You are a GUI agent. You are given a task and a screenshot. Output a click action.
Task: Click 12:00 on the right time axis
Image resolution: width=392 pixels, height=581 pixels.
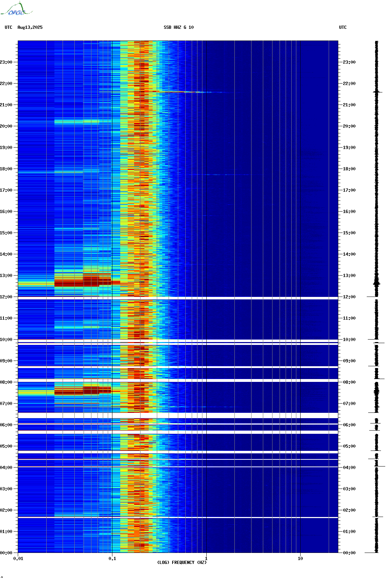349,297
